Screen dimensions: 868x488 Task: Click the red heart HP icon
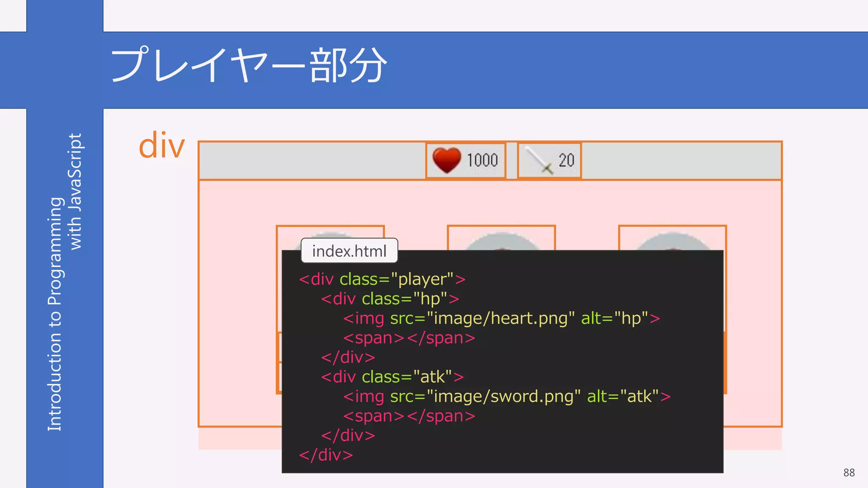(x=447, y=161)
